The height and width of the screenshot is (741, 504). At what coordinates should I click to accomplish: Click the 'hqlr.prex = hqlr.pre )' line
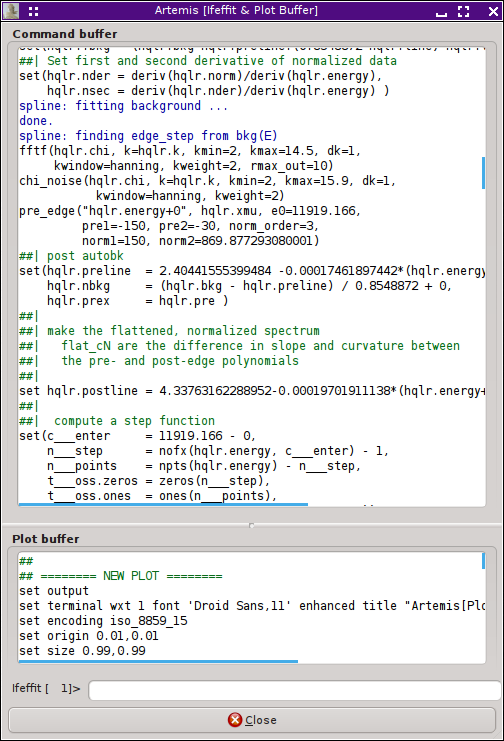pos(138,301)
